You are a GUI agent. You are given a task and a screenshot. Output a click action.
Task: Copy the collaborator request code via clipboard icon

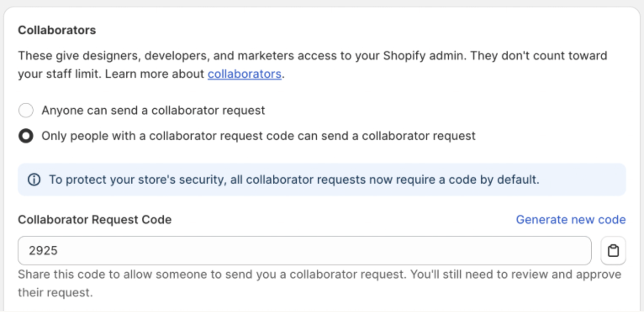[613, 251]
